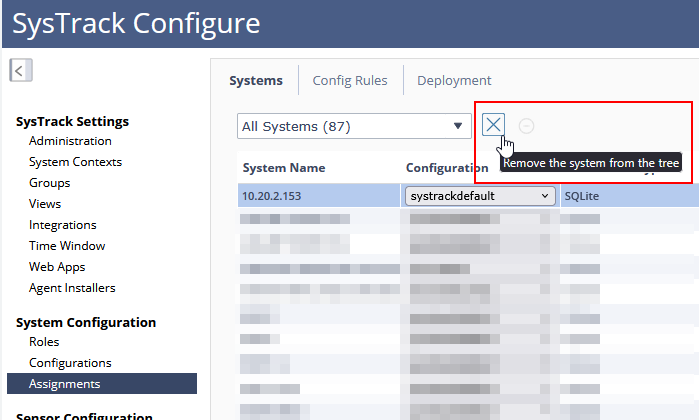Go to System Contexts page

point(75,162)
